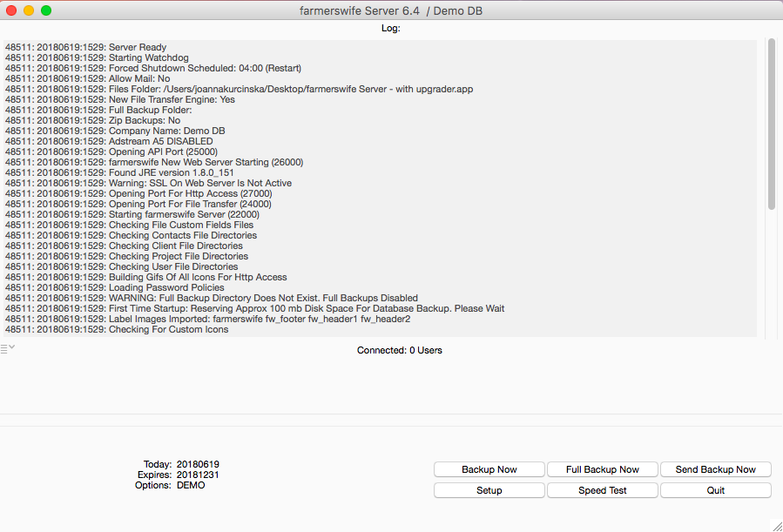Click Send Backup Now button
Image resolution: width=783 pixels, height=532 pixels.
(716, 469)
